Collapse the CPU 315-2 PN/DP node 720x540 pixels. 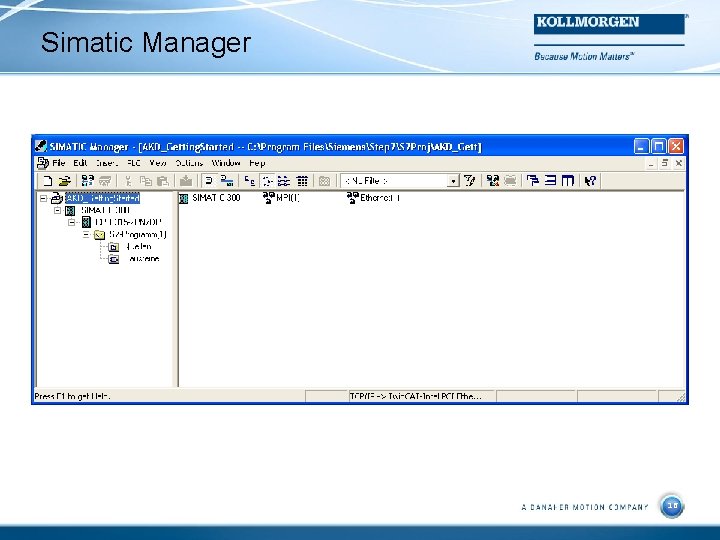pyautogui.click(x=72, y=222)
